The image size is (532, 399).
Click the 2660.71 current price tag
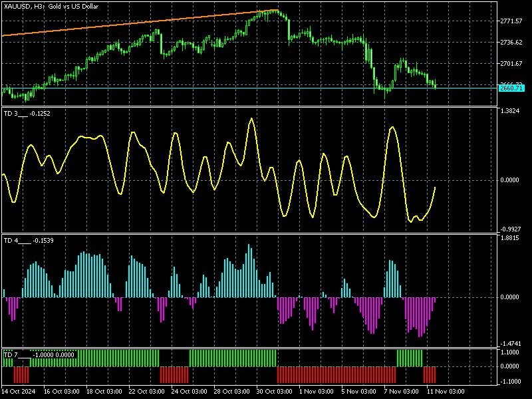pyautogui.click(x=511, y=88)
